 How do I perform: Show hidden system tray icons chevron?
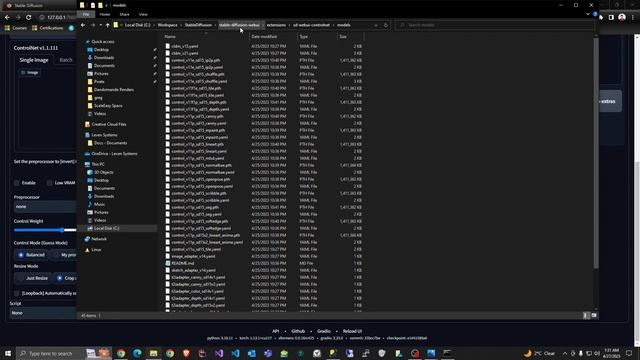tap(565, 353)
